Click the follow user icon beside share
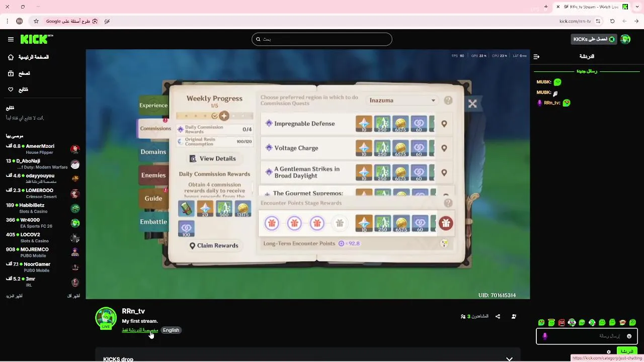Viewport: 644px width, 362px height. point(514,316)
